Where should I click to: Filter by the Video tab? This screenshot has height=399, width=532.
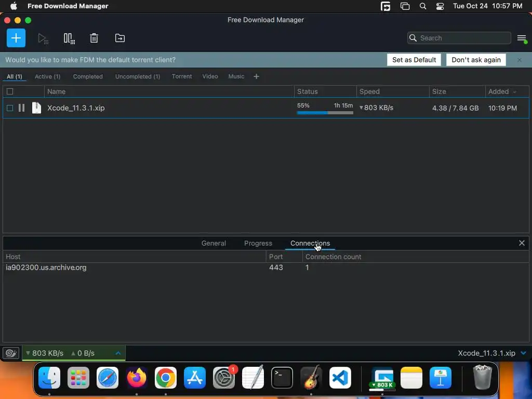point(210,76)
